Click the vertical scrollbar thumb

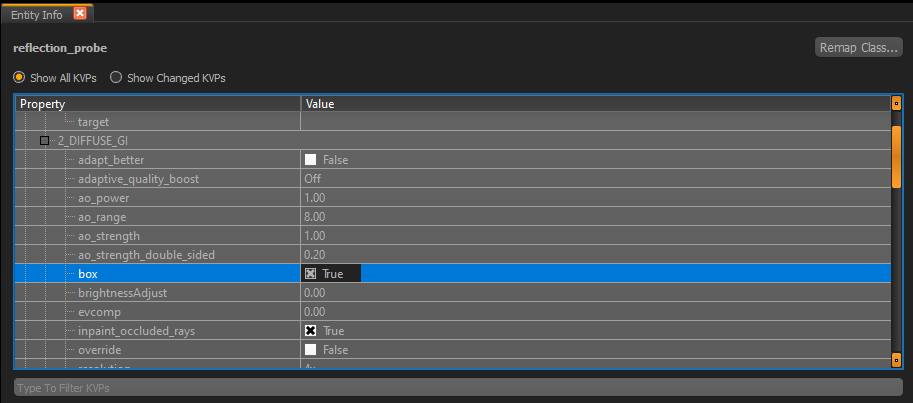(896, 156)
